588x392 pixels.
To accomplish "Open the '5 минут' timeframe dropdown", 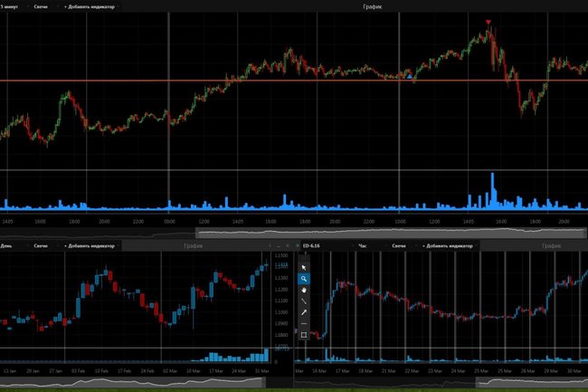I will click(x=11, y=6).
